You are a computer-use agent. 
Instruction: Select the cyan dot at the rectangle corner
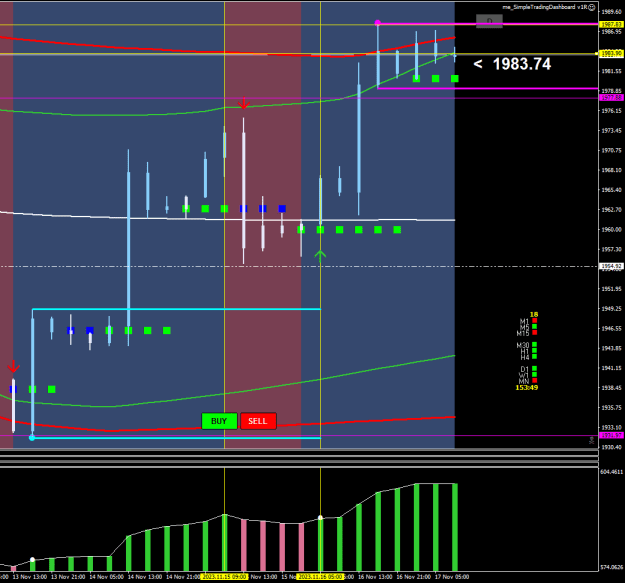click(32, 438)
